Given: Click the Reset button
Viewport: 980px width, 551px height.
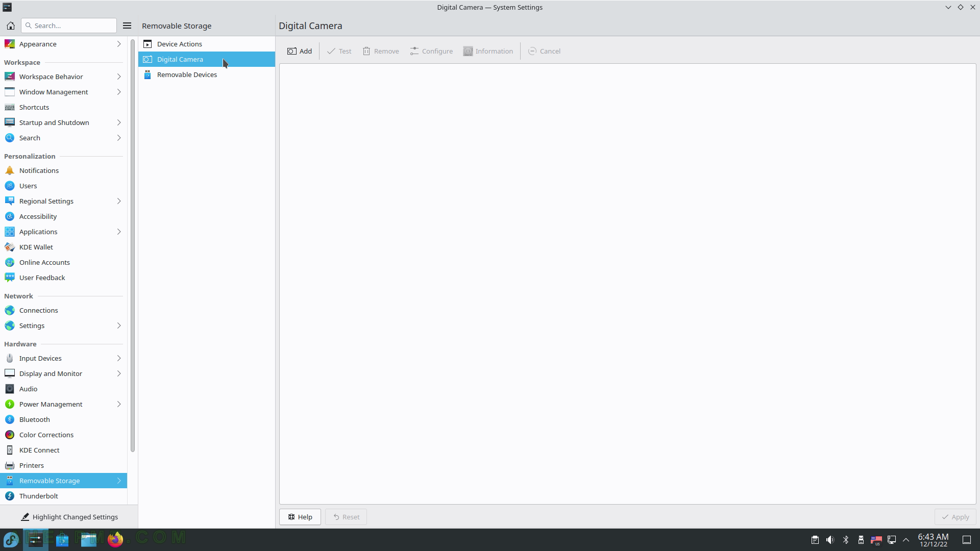Looking at the screenshot, I should [x=346, y=517].
